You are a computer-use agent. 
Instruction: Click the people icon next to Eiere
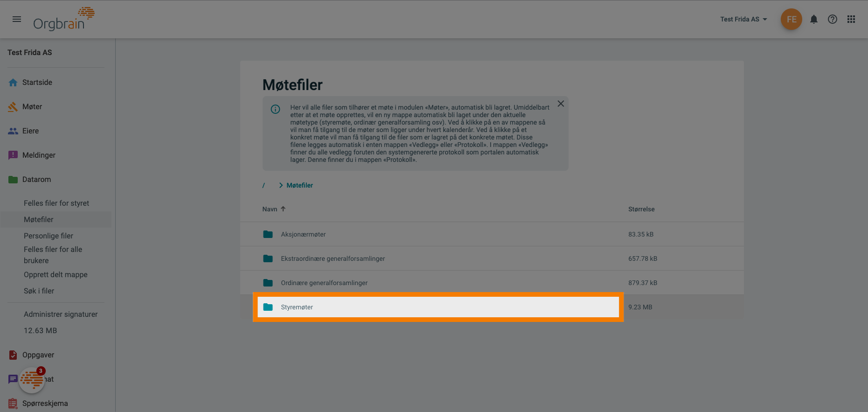tap(13, 131)
